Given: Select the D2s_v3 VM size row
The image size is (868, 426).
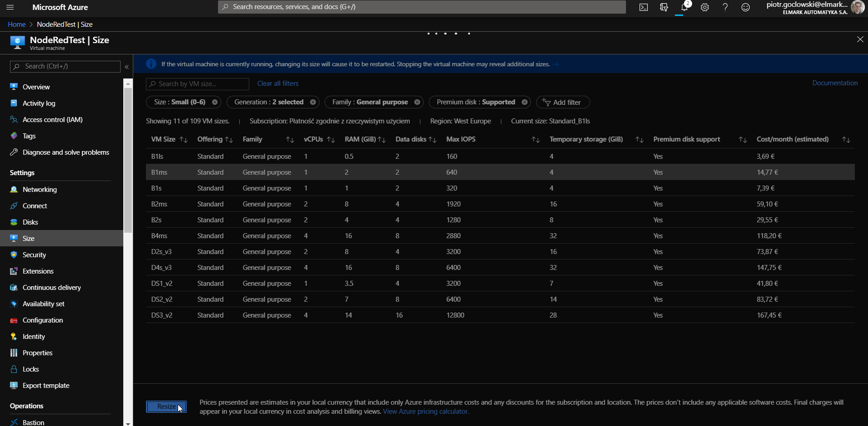Looking at the screenshot, I should click(500, 252).
